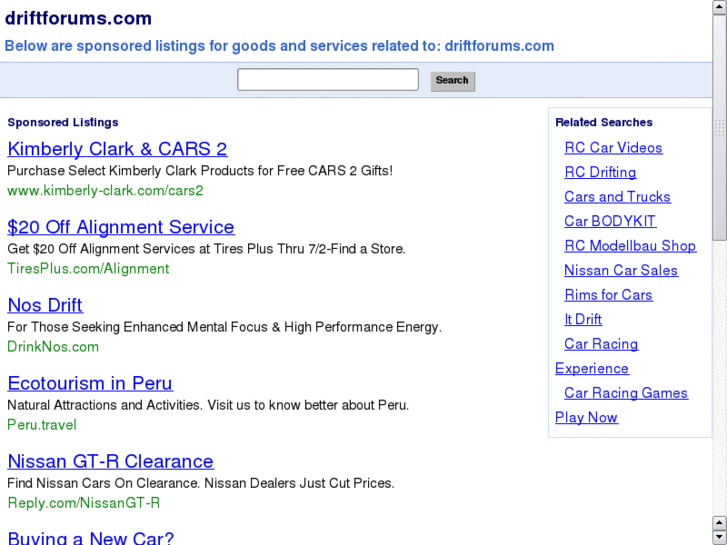Open the Ecotourism in Peru link

[x=90, y=383]
